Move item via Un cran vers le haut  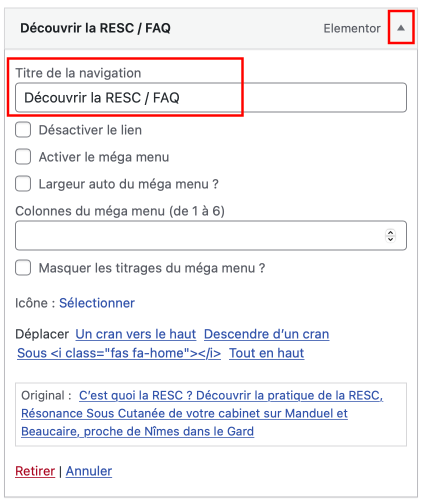point(135,334)
